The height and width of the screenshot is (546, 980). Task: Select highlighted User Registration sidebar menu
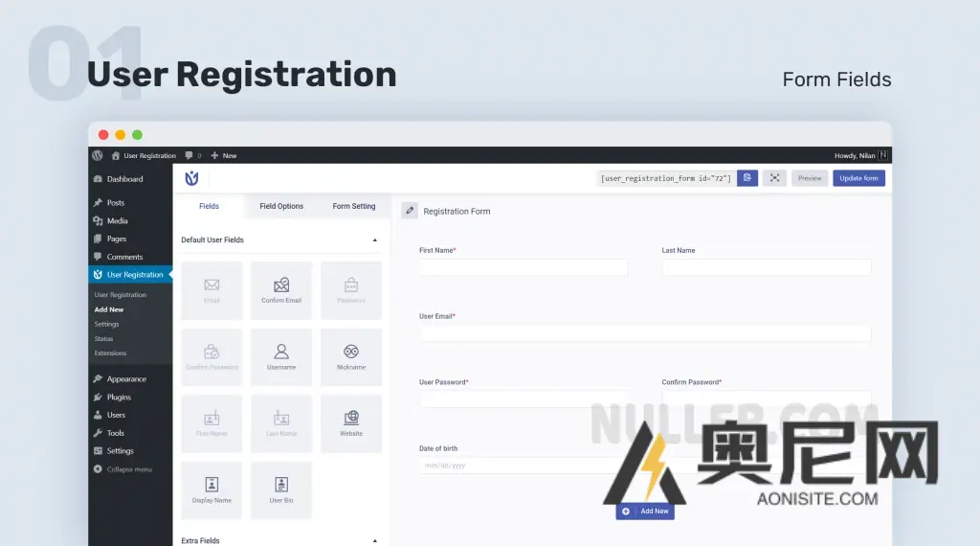[x=130, y=275]
